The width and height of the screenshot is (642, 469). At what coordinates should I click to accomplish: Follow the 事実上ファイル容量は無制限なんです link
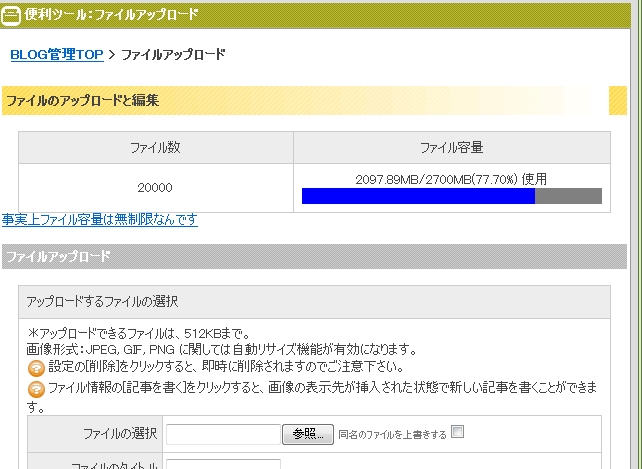tap(99, 220)
